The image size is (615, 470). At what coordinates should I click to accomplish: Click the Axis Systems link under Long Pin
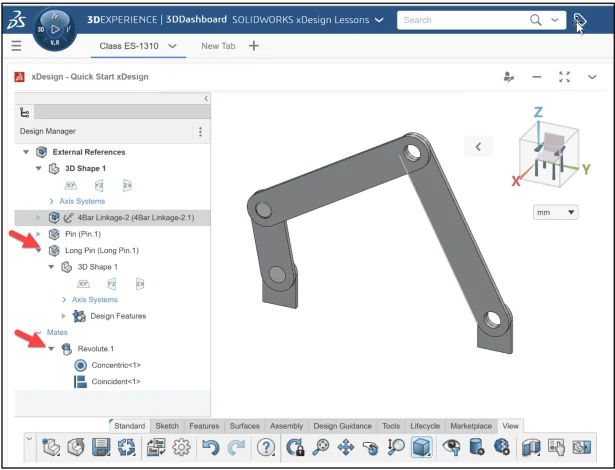coord(95,299)
